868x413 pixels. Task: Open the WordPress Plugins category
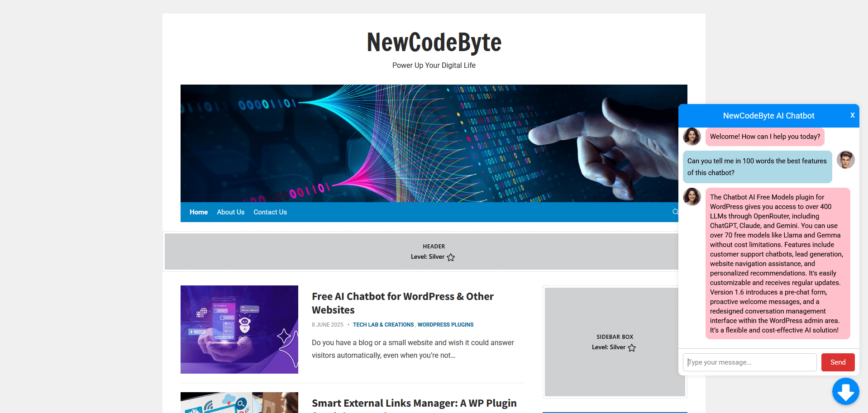pos(445,325)
